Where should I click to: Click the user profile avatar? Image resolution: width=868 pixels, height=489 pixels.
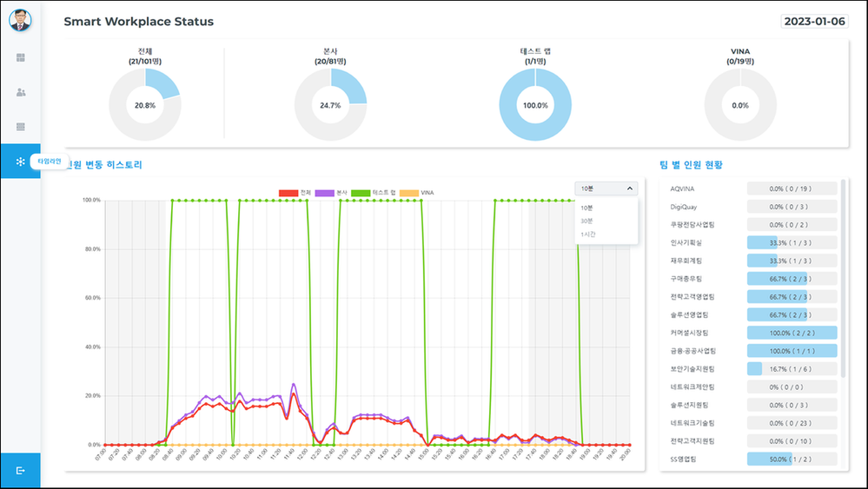[20, 20]
